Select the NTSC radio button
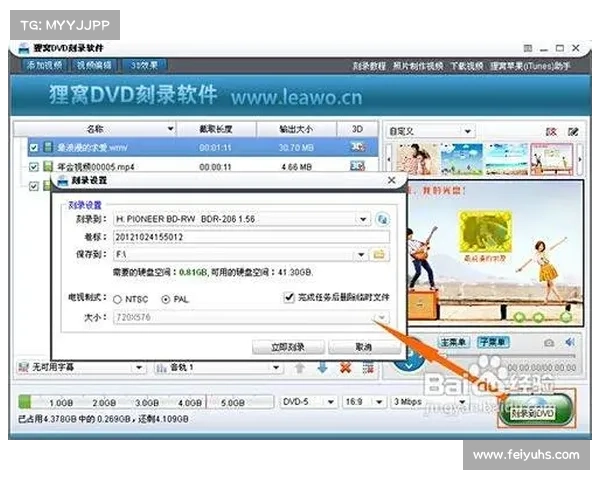This screenshot has height=480, width=600. pyautogui.click(x=117, y=299)
